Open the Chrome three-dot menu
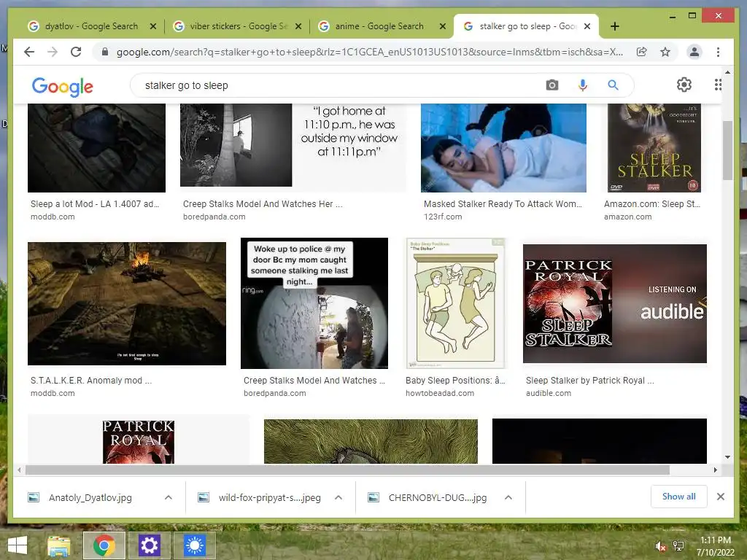Screen dimensions: 747x560 click(718, 52)
